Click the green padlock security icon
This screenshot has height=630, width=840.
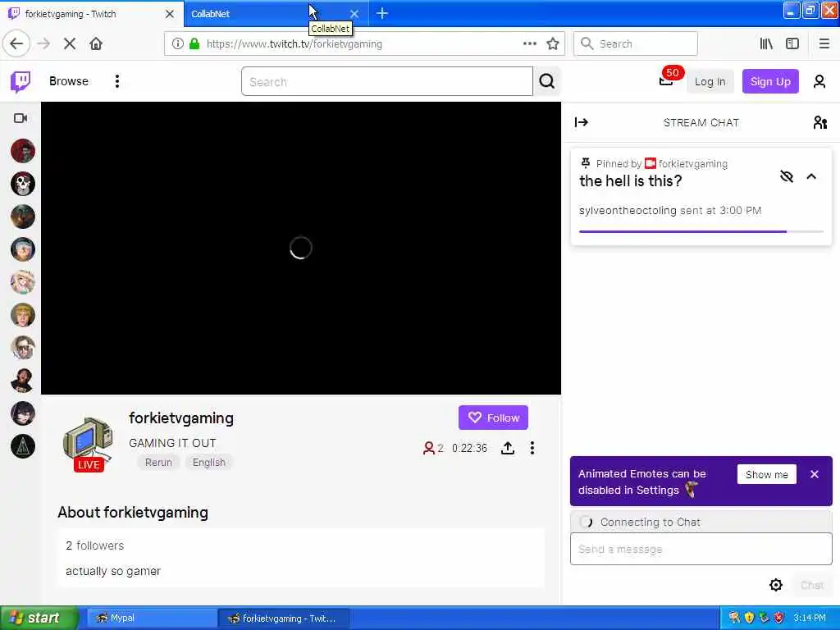[x=194, y=44]
